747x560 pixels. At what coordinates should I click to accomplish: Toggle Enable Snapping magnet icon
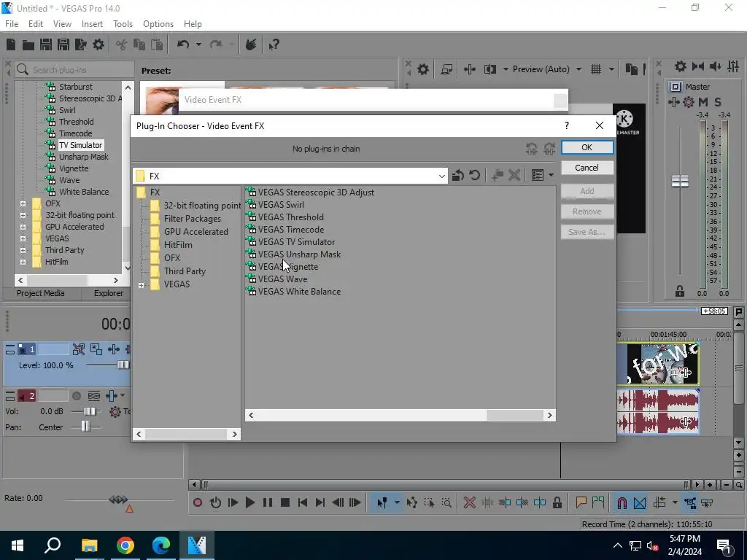[x=622, y=502]
